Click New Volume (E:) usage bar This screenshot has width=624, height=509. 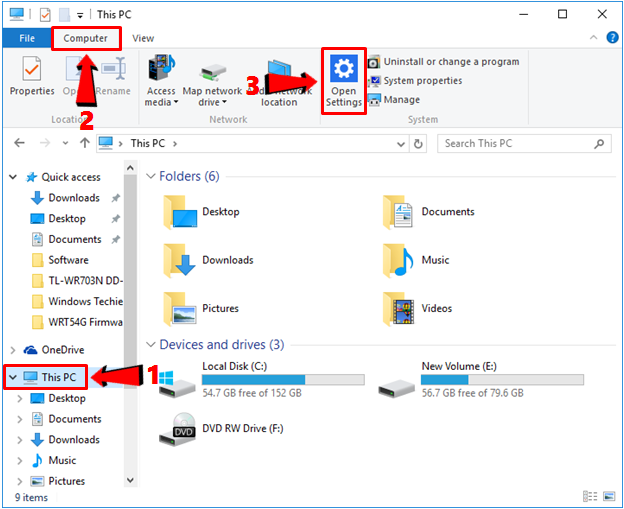pos(503,380)
